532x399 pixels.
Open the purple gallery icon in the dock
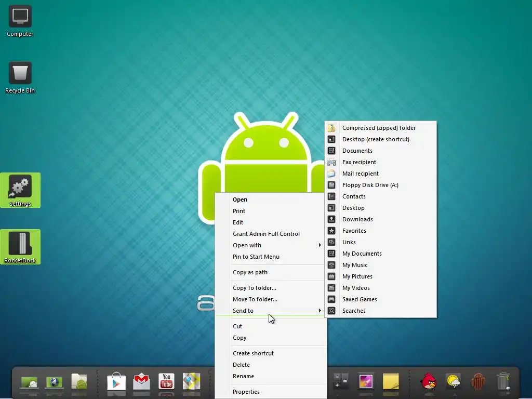(366, 381)
